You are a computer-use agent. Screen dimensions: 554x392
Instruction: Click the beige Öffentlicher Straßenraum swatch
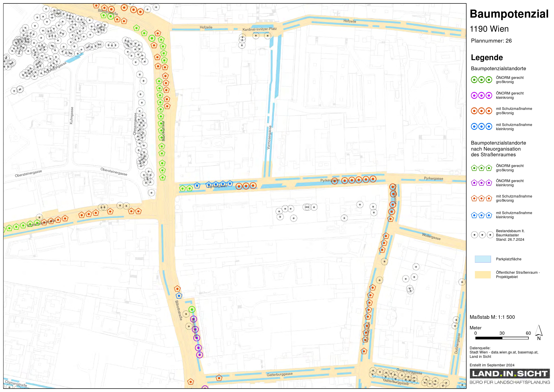click(x=483, y=274)
